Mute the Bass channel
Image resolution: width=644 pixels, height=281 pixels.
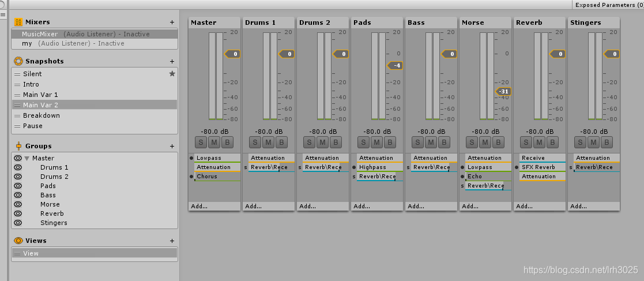(x=431, y=143)
